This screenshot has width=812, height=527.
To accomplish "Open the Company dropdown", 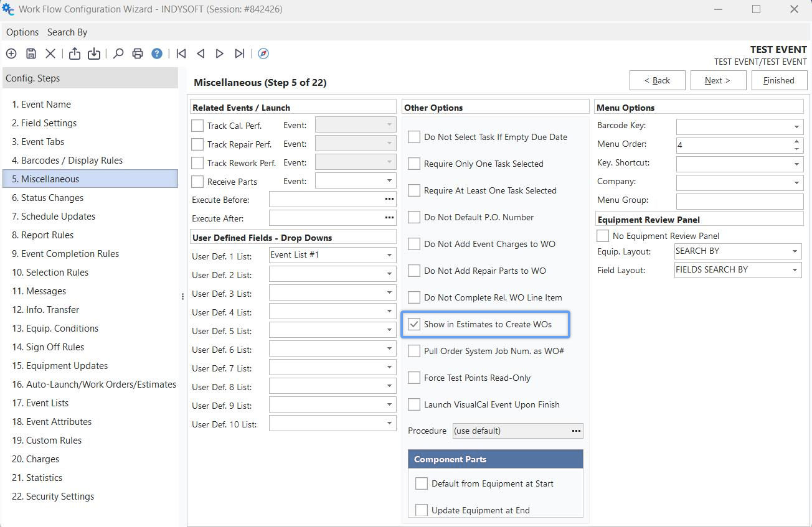I will (x=796, y=183).
